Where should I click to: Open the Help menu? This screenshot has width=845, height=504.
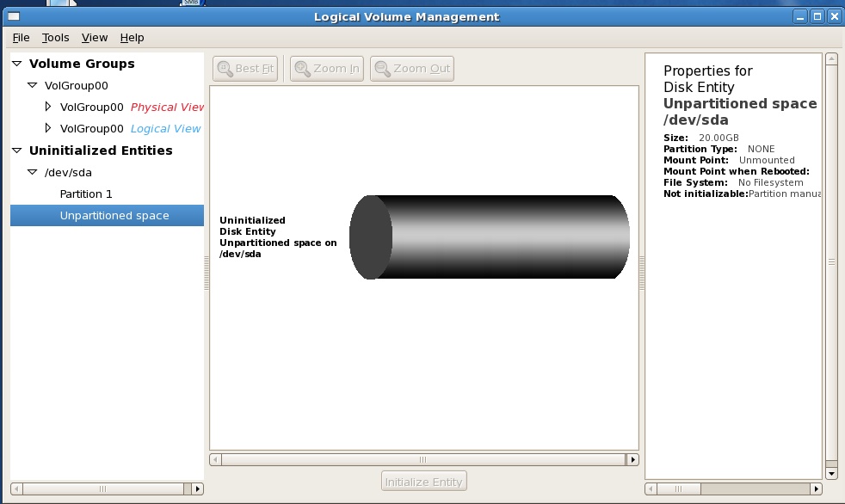click(132, 37)
